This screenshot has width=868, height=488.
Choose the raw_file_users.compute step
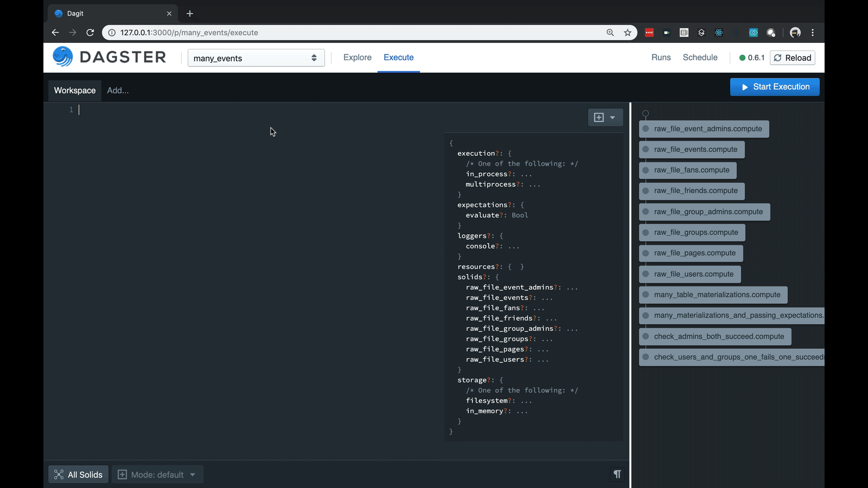tap(690, 274)
